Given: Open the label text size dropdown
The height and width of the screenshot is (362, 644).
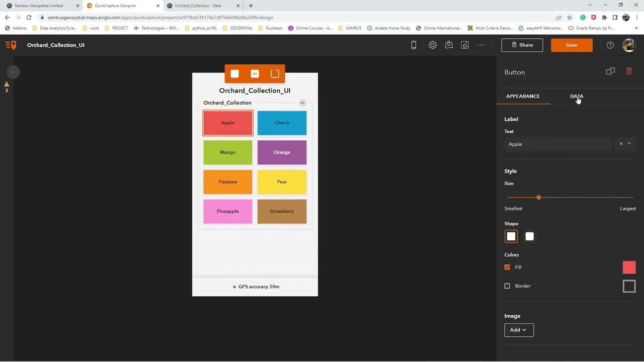Looking at the screenshot, I should [625, 144].
